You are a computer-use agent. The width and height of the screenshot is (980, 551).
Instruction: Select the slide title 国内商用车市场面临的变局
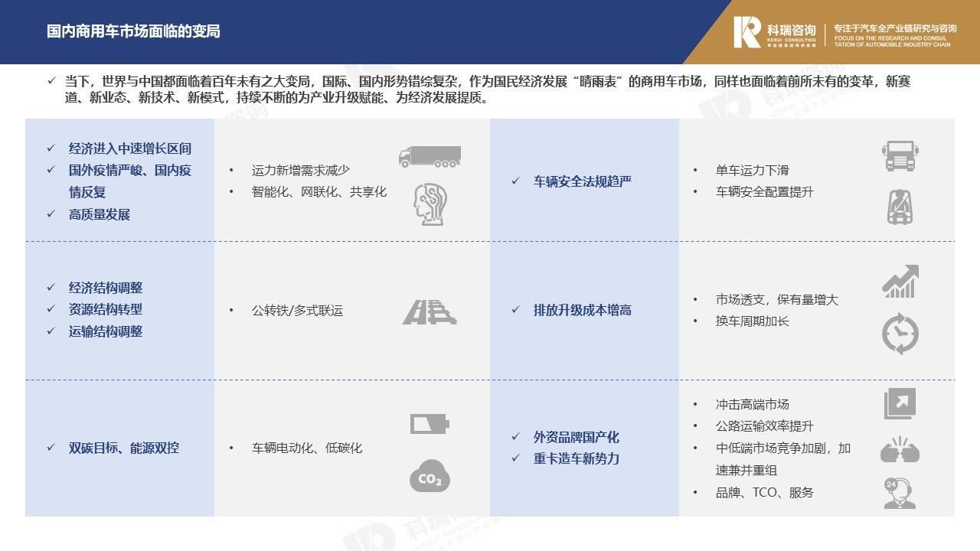click(133, 31)
